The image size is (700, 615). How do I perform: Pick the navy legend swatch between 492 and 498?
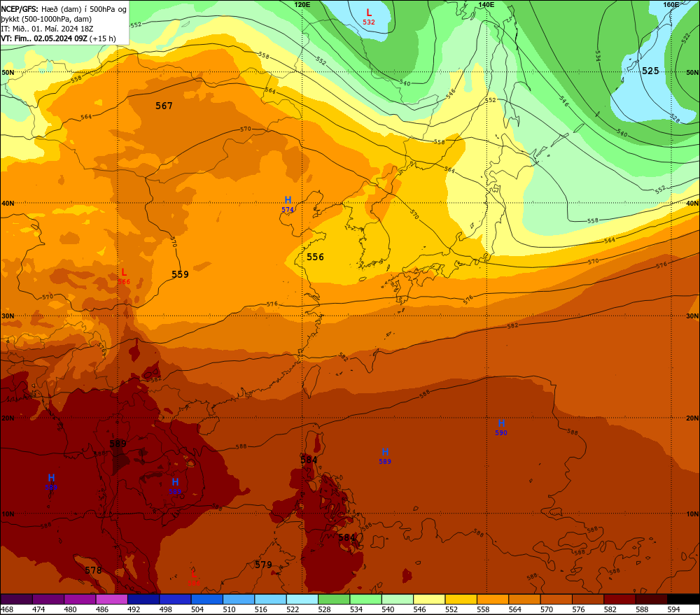(x=143, y=599)
